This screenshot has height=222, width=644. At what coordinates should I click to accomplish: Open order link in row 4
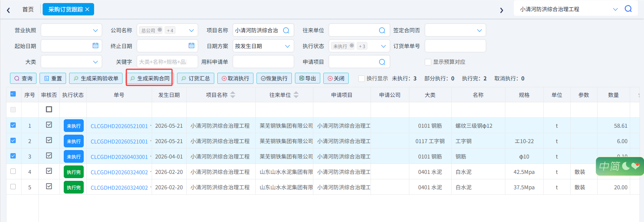point(119,172)
